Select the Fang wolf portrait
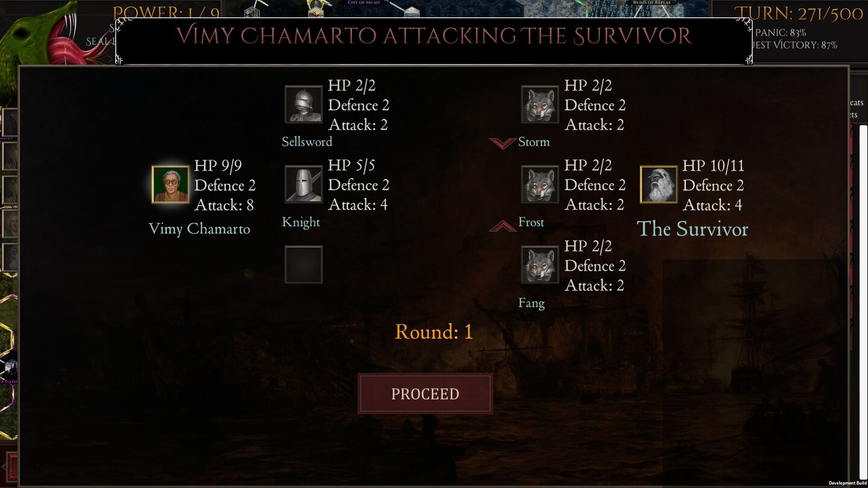 tap(540, 264)
